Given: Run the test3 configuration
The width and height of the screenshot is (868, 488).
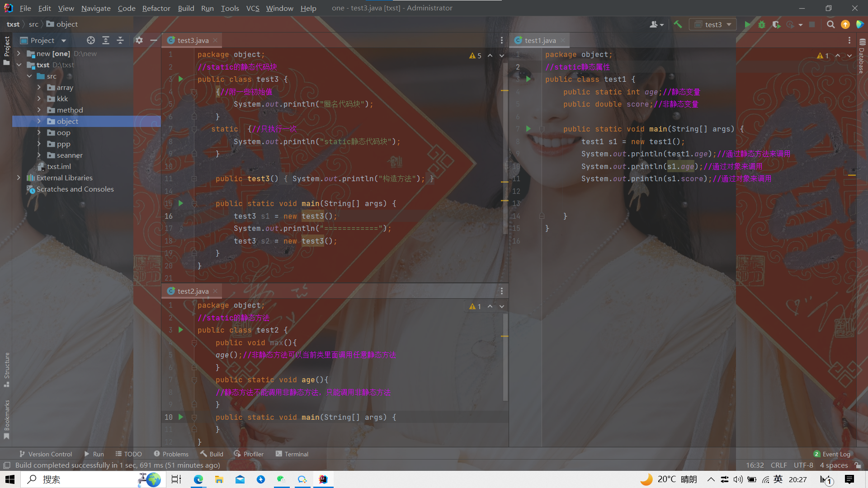Looking at the screenshot, I should [x=748, y=24].
